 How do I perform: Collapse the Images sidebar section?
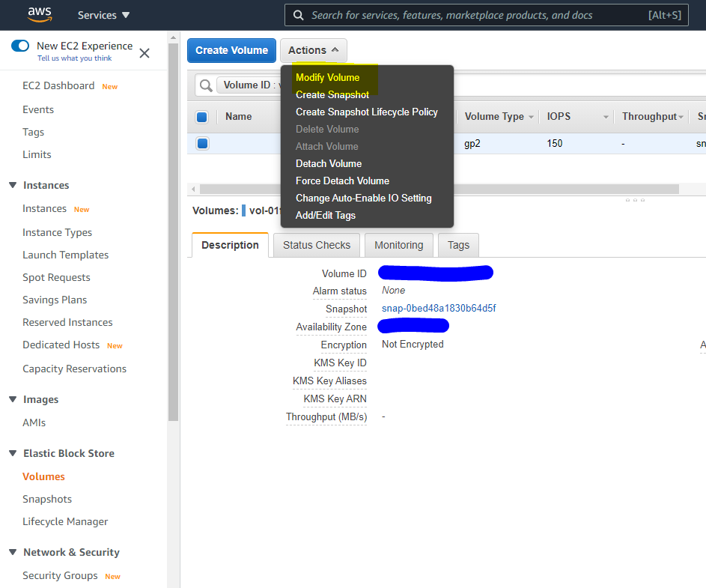click(13, 399)
